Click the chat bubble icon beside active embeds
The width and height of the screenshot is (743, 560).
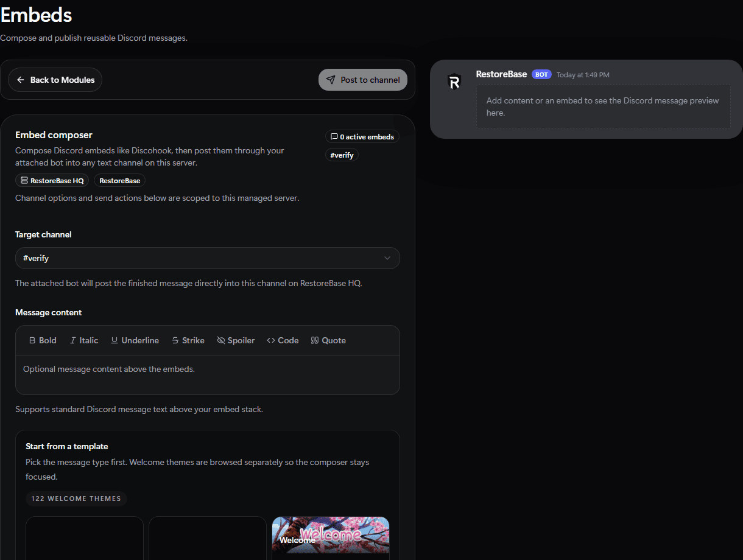point(334,137)
